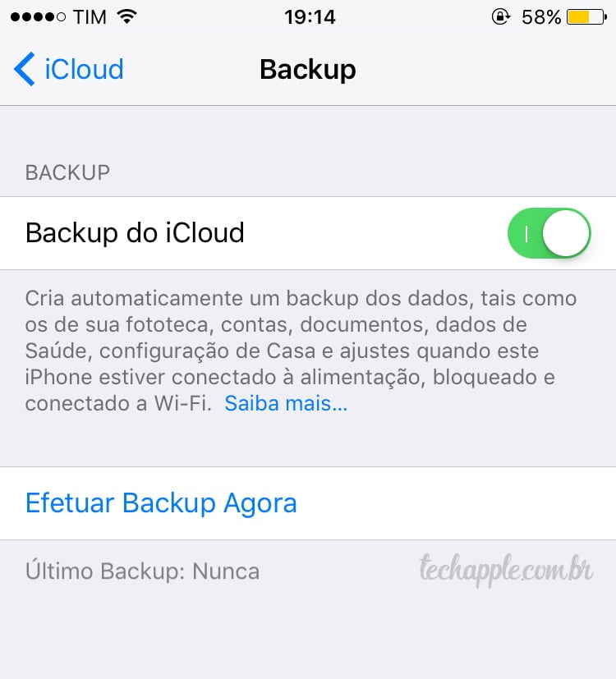Tap the Backup do iCloud label
616x679 pixels.
135,233
